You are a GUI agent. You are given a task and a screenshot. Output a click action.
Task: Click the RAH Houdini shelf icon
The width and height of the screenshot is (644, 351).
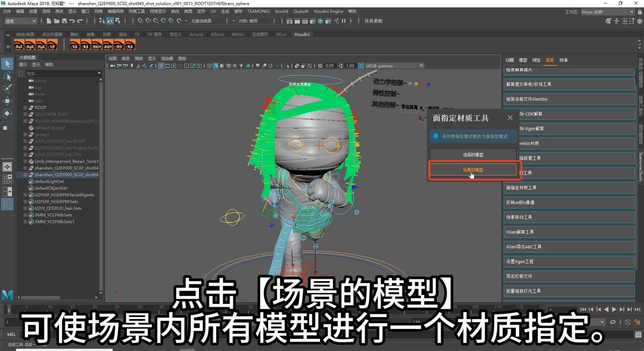(97, 46)
